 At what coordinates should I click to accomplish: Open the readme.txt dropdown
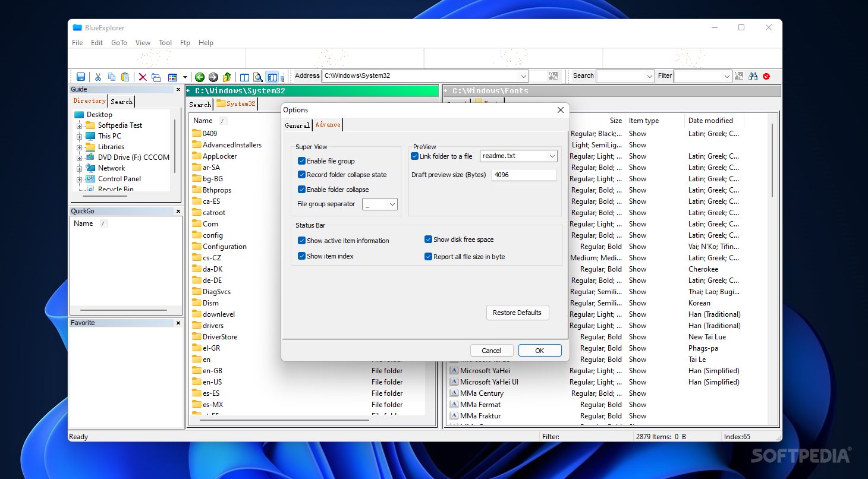(x=552, y=156)
